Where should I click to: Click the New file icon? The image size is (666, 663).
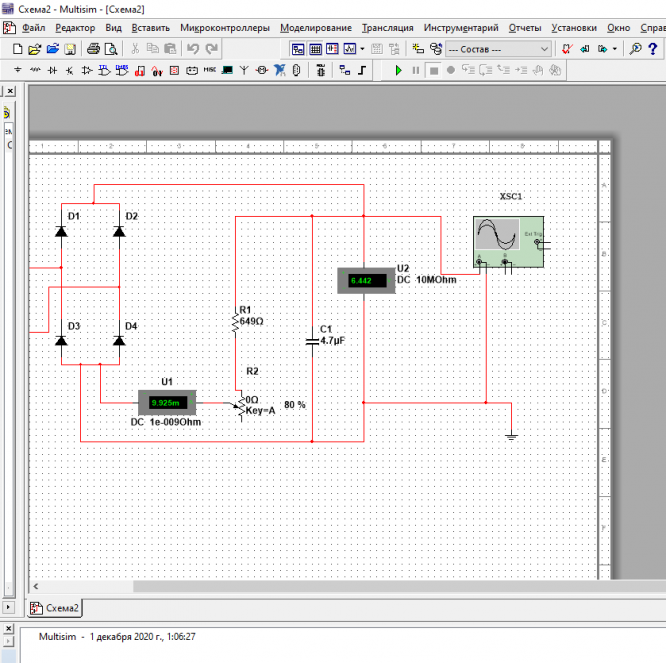[18, 48]
